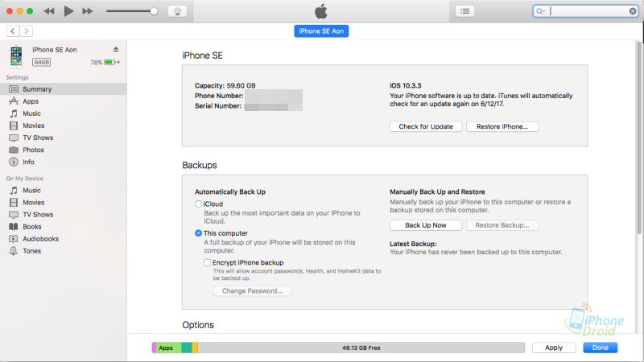The height and width of the screenshot is (362, 644).
Task: Open Photos in Settings sidebar
Action: pyautogui.click(x=33, y=150)
